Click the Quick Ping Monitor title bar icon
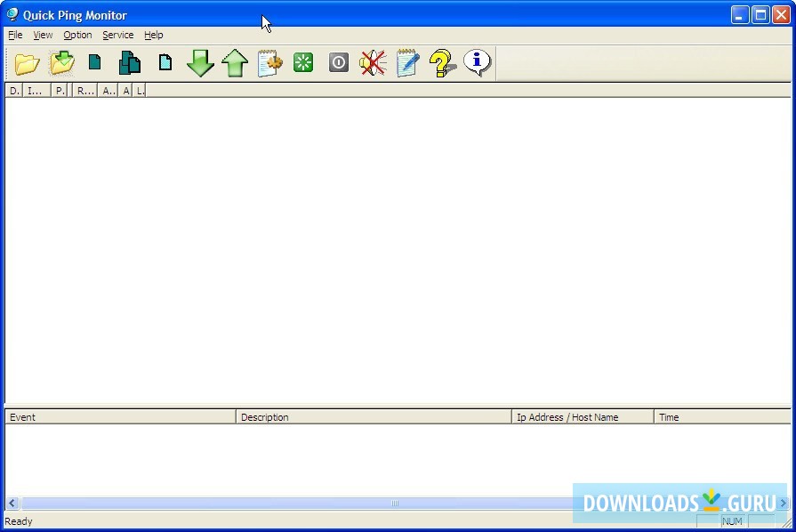The image size is (796, 532). pyautogui.click(x=12, y=15)
